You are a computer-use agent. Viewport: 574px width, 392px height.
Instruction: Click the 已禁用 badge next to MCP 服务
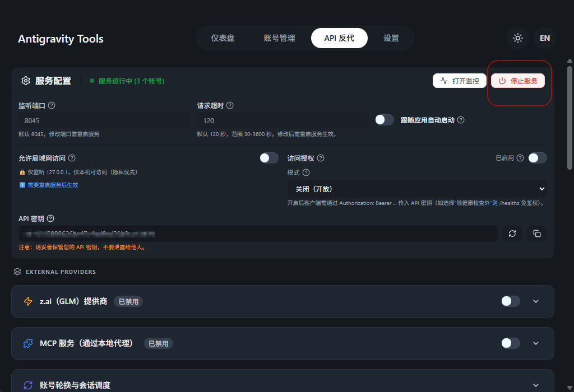point(159,344)
